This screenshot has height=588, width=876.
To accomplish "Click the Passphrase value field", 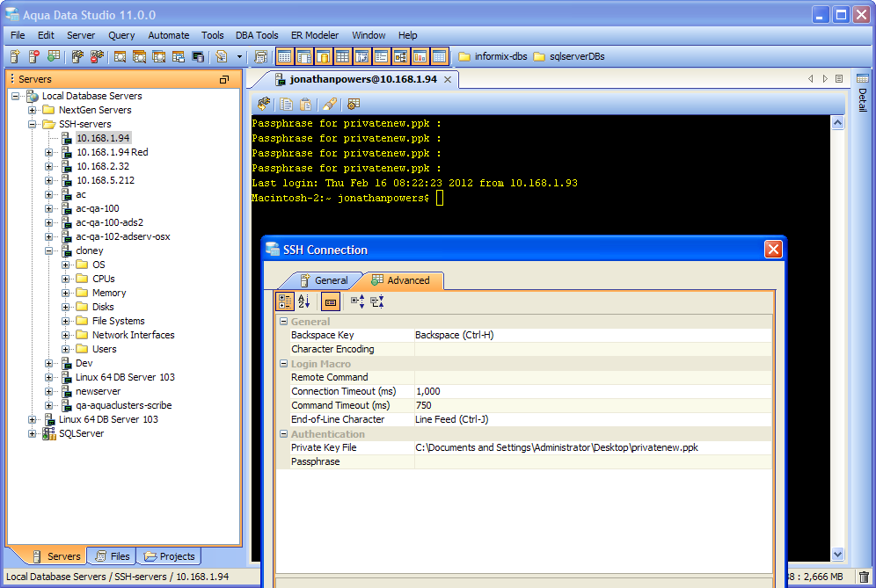I will pyautogui.click(x=592, y=461).
